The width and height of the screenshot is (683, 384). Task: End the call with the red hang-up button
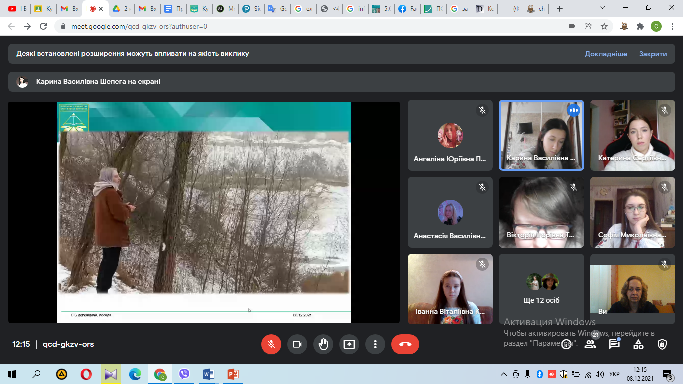coord(405,344)
